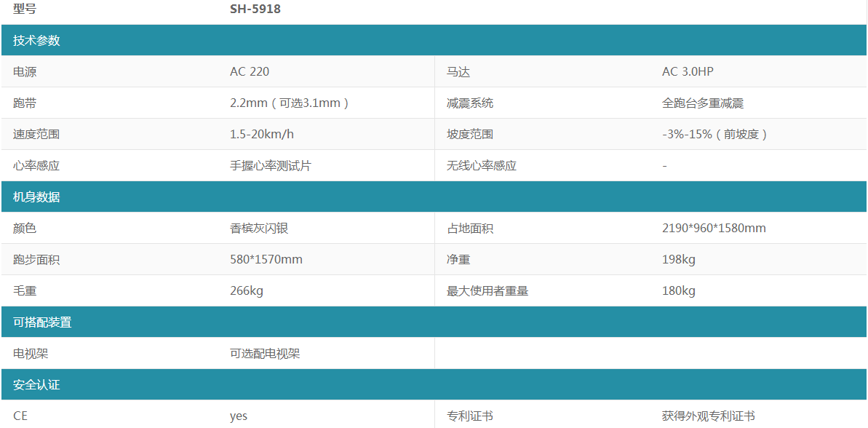
Task: Click the 机身数据 section header
Action: point(36,197)
